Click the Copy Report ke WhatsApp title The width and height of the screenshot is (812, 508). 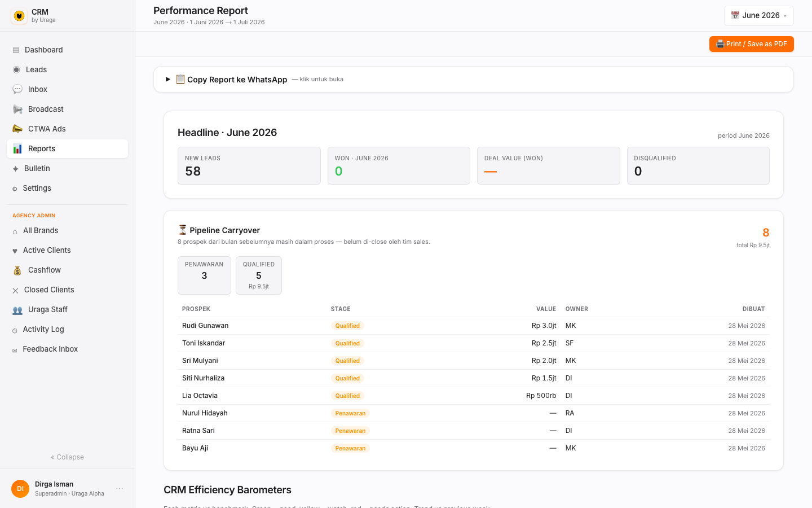click(237, 80)
